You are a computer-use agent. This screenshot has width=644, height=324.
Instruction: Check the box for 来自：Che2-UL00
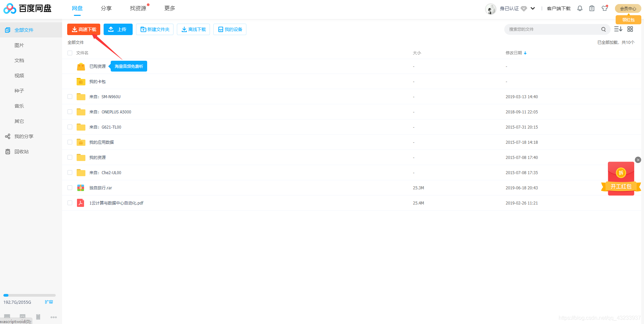[x=70, y=172]
